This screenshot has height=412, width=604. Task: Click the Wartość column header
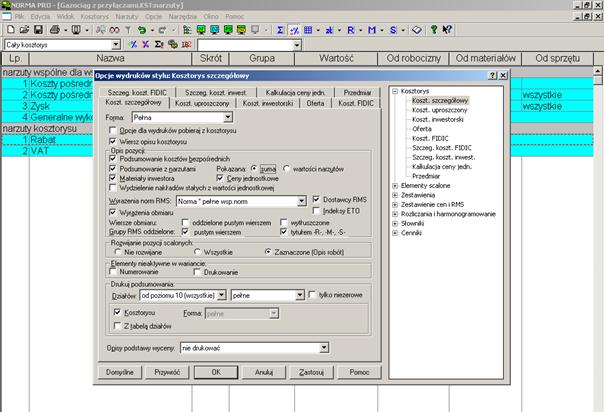337,59
